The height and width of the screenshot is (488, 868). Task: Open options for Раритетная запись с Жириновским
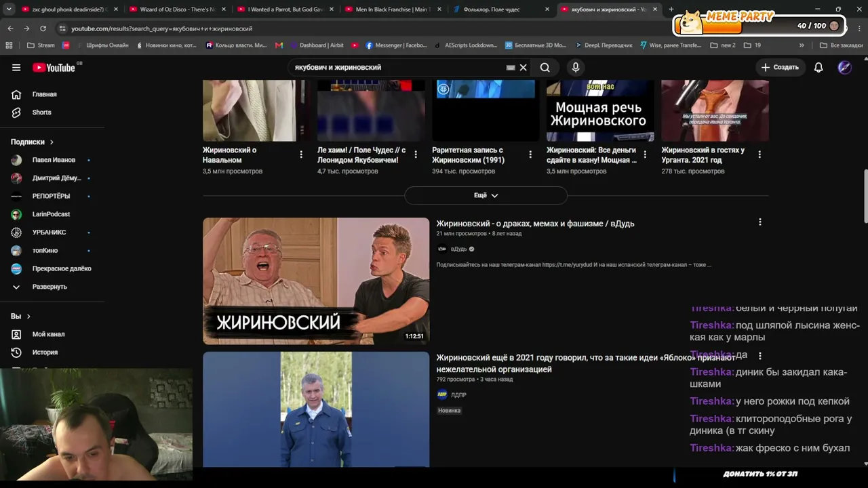coord(530,155)
